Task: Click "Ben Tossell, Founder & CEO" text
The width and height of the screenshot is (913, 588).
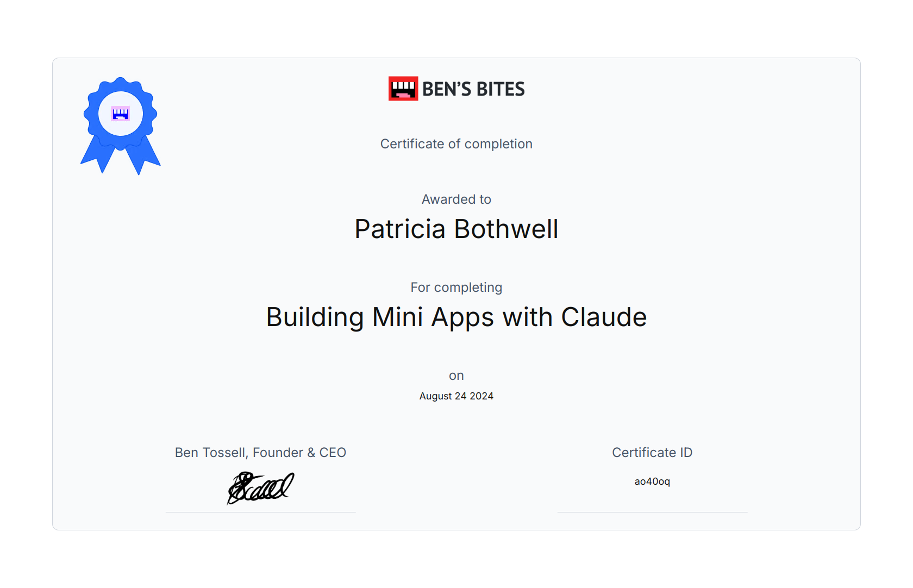Action: coord(260,453)
